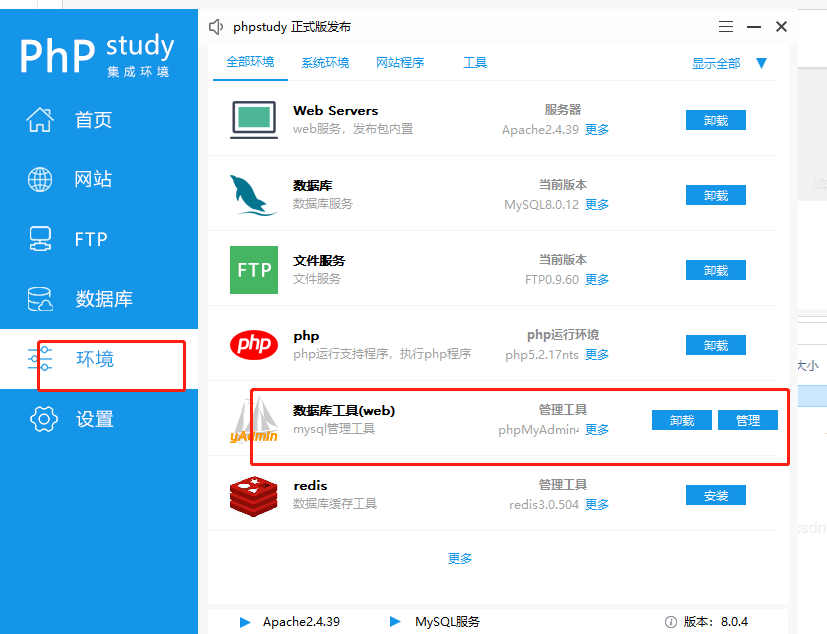827x634 pixels.
Task: Click the 更多 link below the list
Action: [x=460, y=559]
